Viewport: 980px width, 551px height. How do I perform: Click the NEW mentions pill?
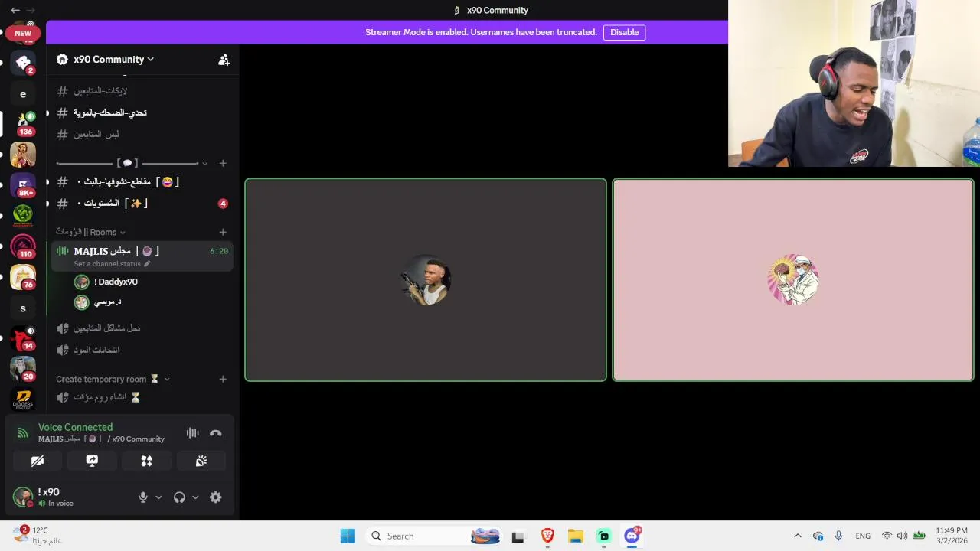[x=23, y=33]
